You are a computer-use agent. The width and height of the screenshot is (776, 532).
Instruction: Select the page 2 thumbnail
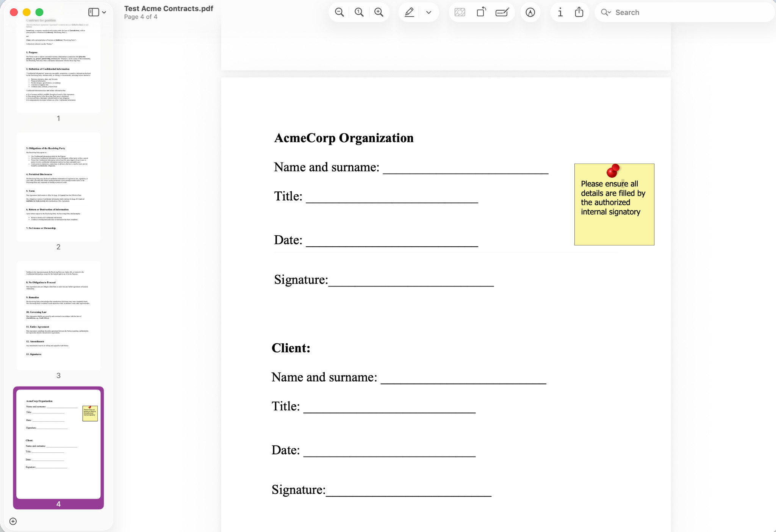tap(58, 187)
